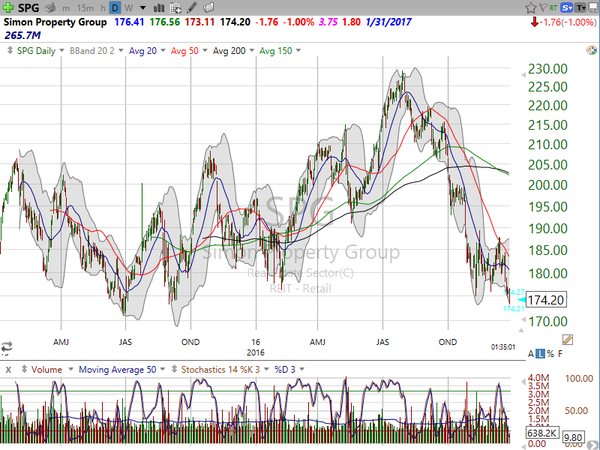Viewport: 600px width, 450px height.
Task: Click the colorful pinwheel icon on chart
Action: [x=591, y=51]
